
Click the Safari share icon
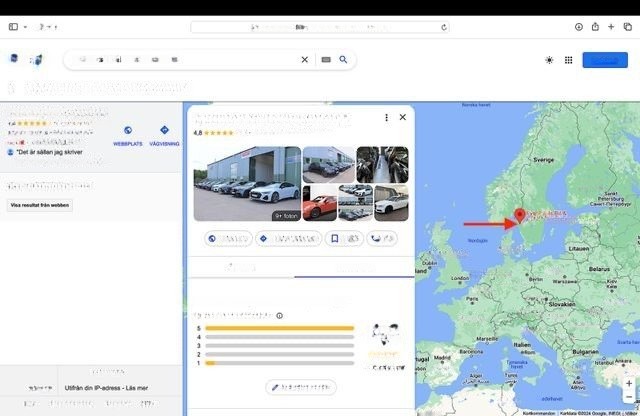(595, 27)
